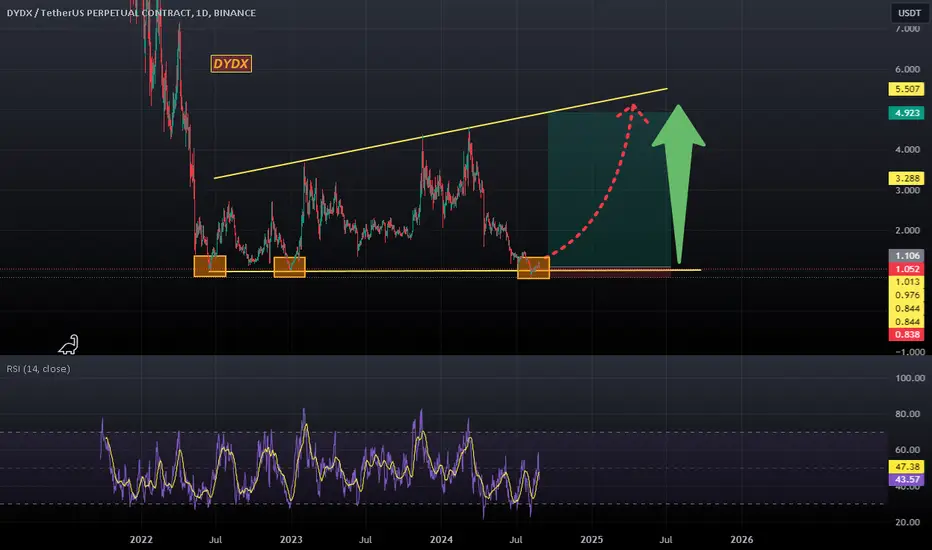Screen dimensions: 932x550
Task: Click the 1.013 yellow price label
Action: point(906,282)
